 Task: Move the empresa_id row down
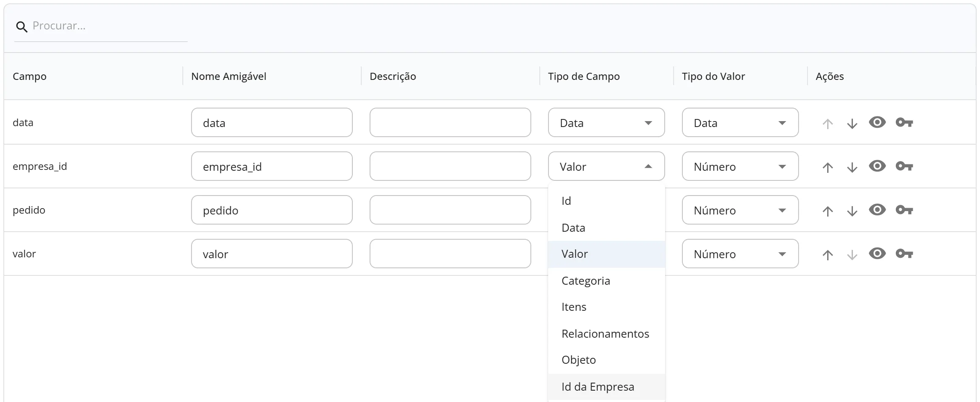click(x=852, y=167)
